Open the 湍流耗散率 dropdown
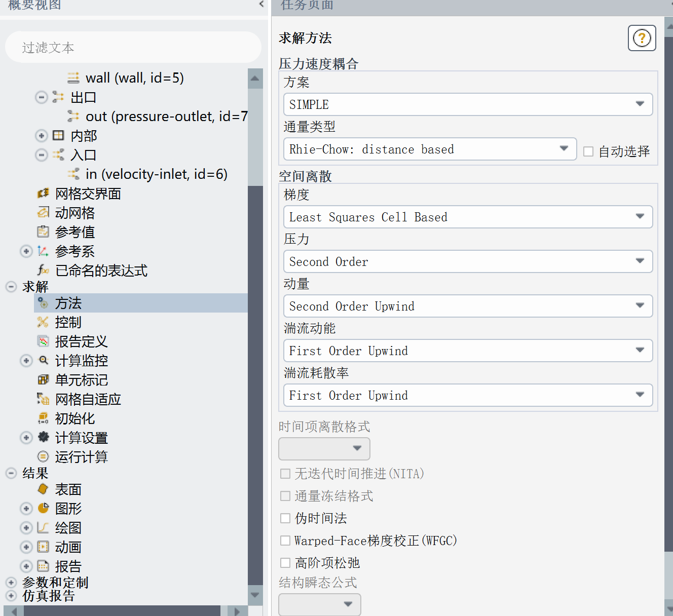The height and width of the screenshot is (616, 673). point(468,395)
